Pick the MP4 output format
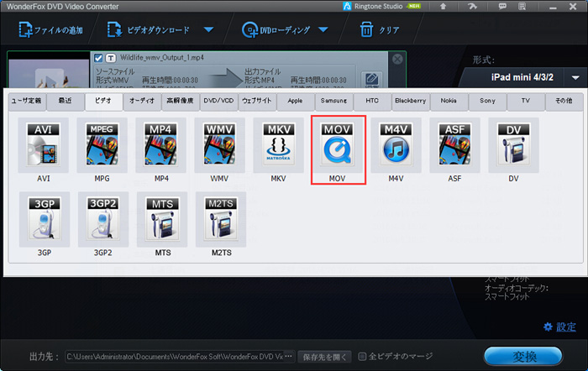The height and width of the screenshot is (371, 588). [x=161, y=145]
